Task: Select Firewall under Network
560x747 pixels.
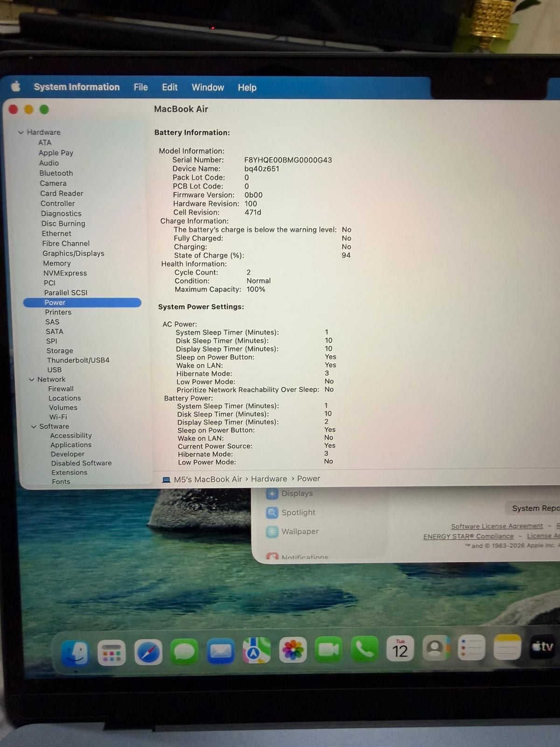Action: point(61,389)
